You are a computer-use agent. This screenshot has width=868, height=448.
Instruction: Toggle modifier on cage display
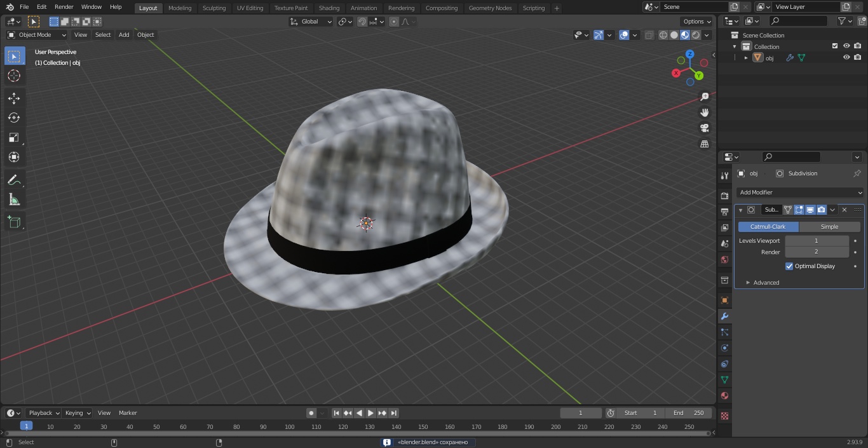(788, 210)
